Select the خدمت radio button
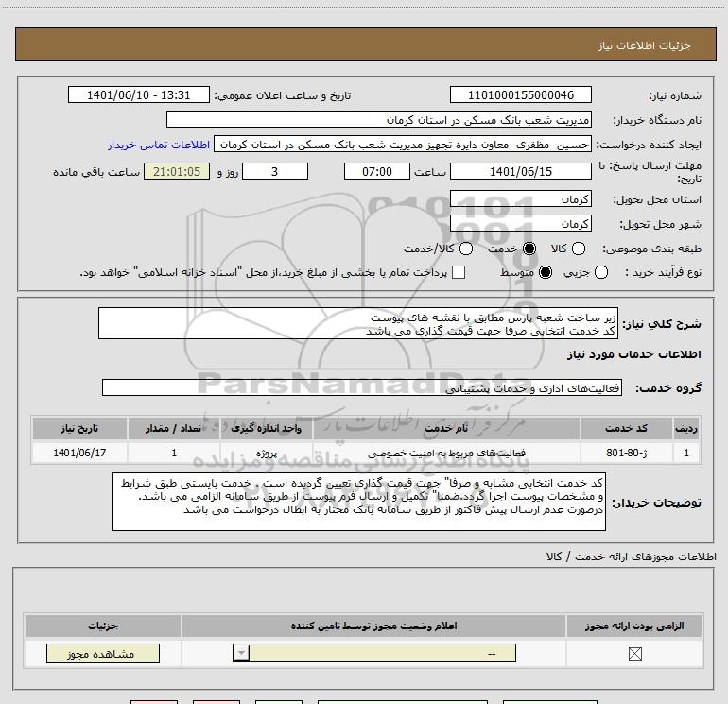728x704 pixels. tap(529, 249)
